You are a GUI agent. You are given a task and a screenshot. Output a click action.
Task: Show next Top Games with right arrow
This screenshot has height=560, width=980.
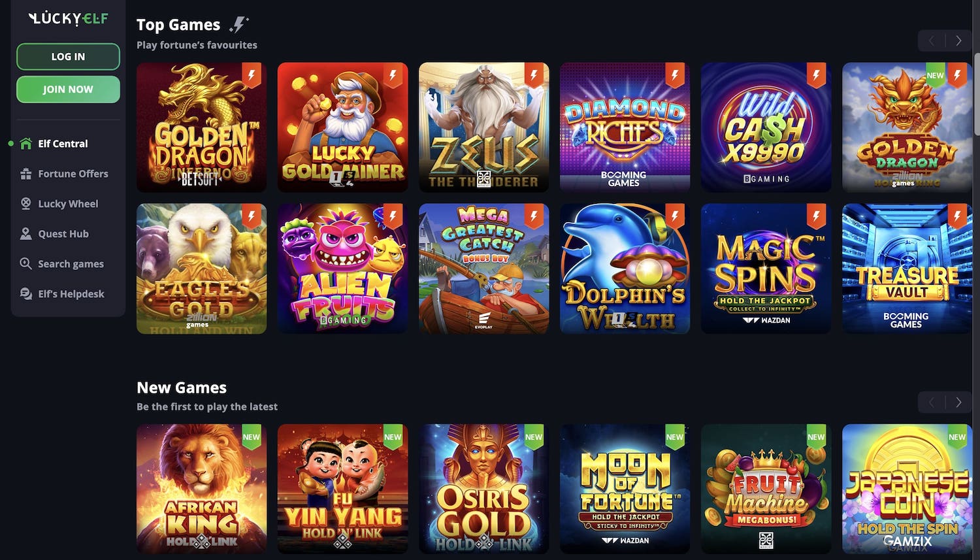(958, 41)
